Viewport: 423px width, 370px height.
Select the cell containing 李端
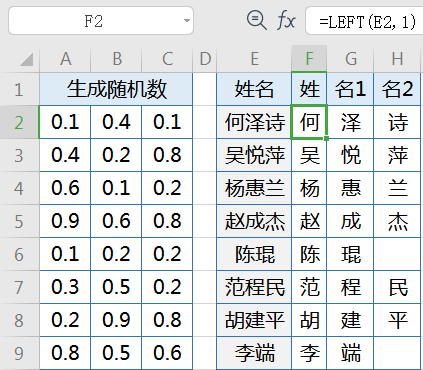tap(254, 353)
